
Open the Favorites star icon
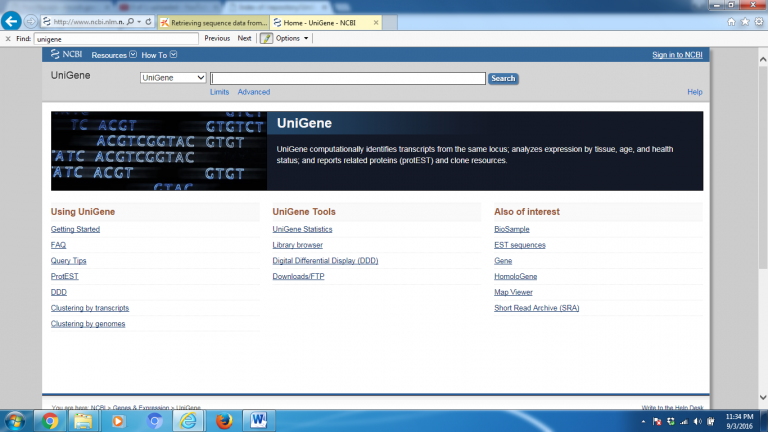745,21
